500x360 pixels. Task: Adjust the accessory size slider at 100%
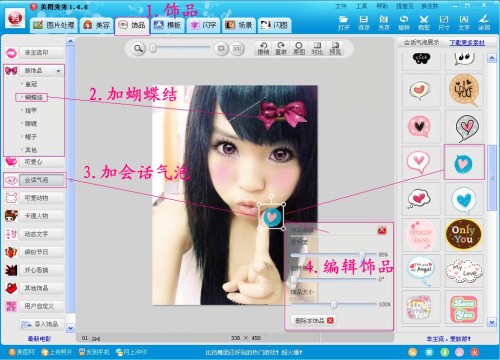pos(334,304)
